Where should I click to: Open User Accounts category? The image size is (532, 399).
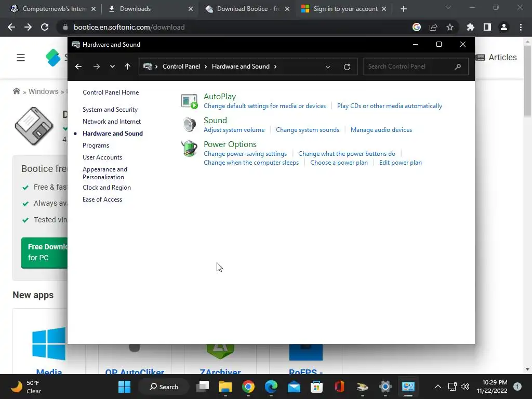102,157
